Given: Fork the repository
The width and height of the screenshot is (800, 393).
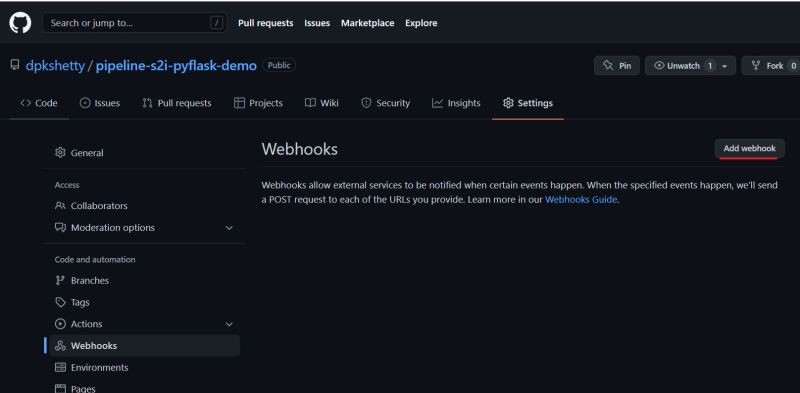Looking at the screenshot, I should tap(770, 66).
